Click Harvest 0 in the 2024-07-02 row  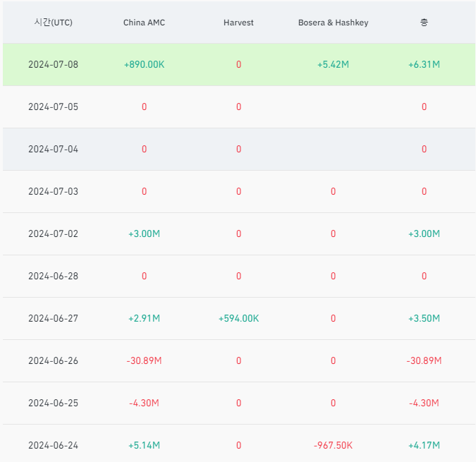coord(238,233)
